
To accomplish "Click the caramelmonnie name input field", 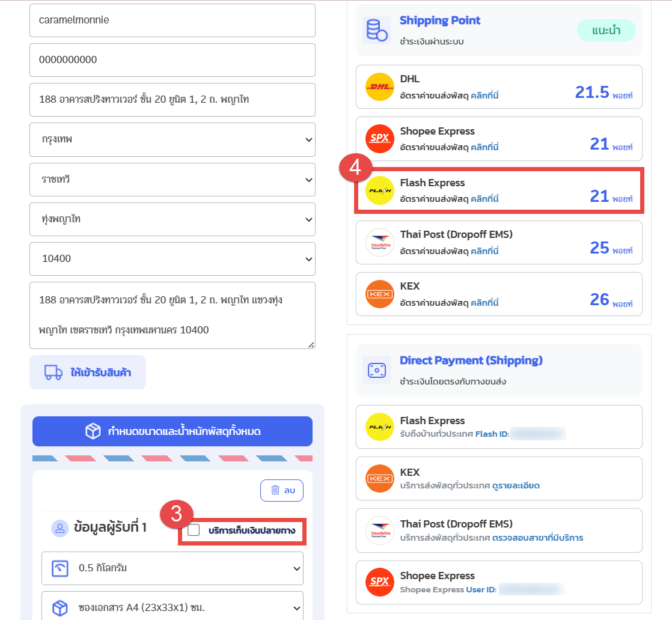I will (x=172, y=20).
